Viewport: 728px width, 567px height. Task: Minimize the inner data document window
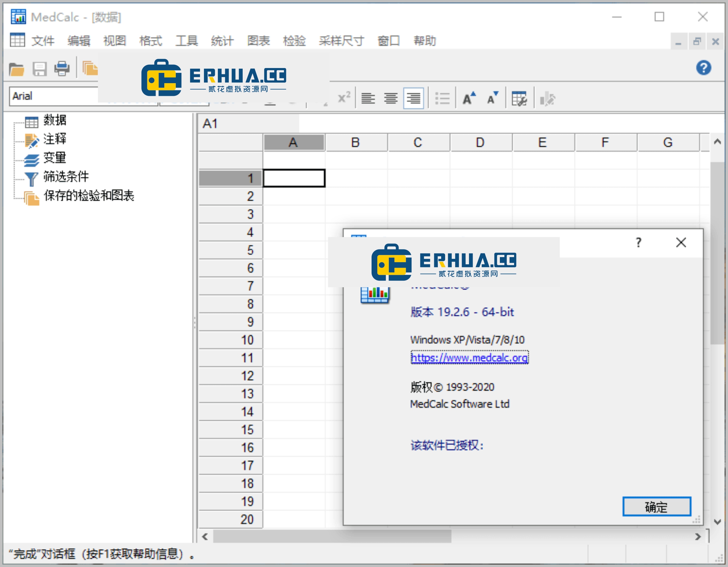tap(678, 41)
